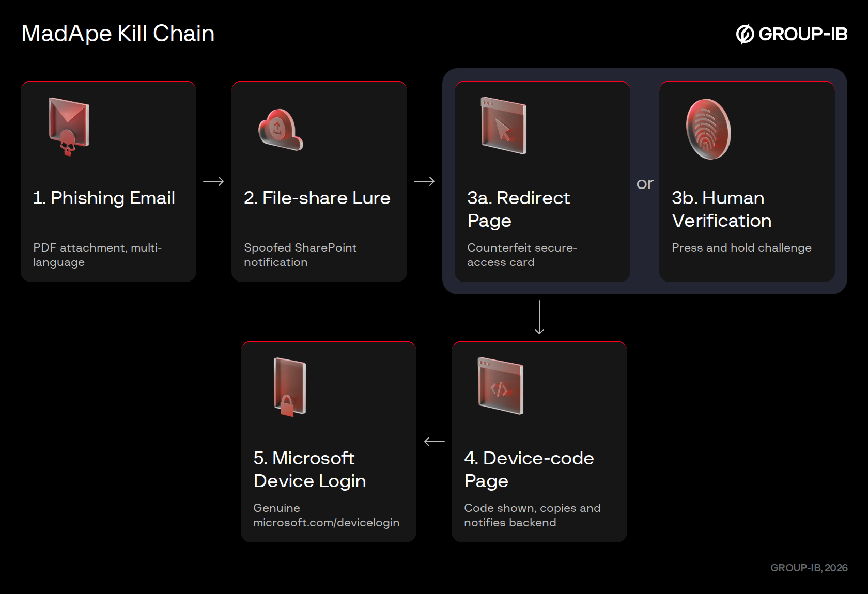Click the cloud upload file-share icon
Screen dimensions: 868x594
click(x=281, y=130)
